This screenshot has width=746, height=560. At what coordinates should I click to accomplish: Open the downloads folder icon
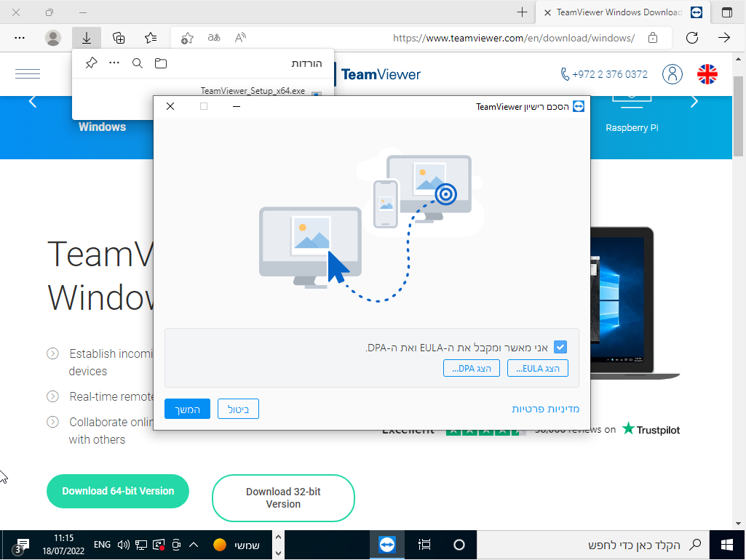click(161, 63)
